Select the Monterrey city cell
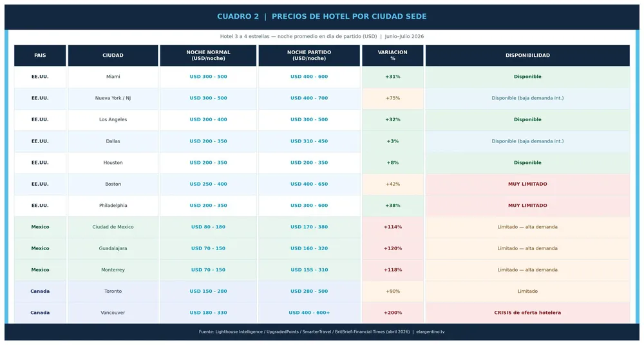Screen dimensions: 644x345 click(113, 270)
